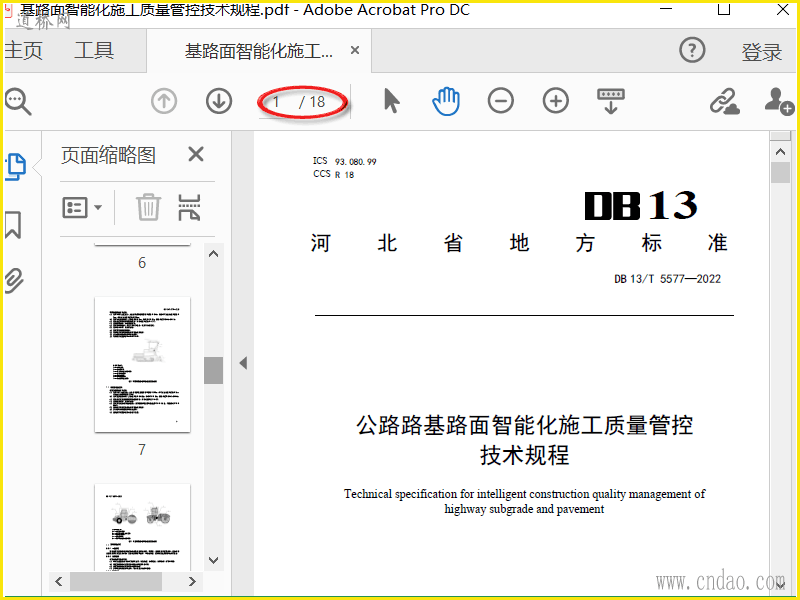This screenshot has height=600, width=800.
Task: Open the search (magnifier) tool
Action: pyautogui.click(x=18, y=102)
